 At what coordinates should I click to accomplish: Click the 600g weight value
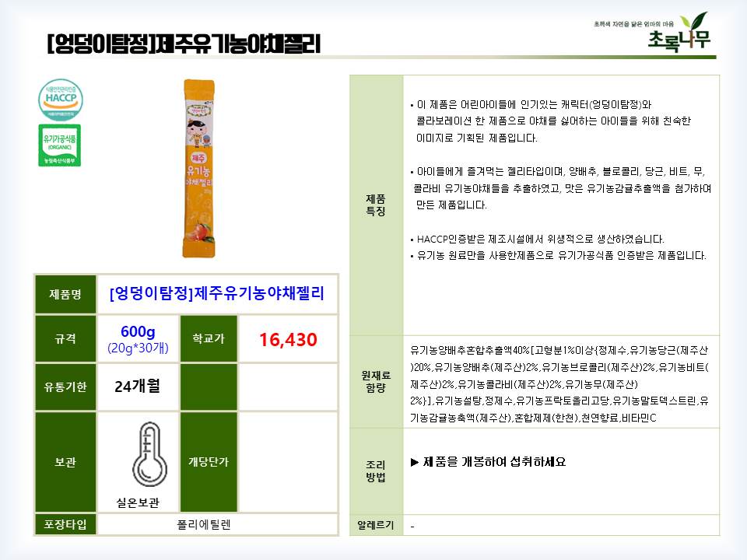138,331
